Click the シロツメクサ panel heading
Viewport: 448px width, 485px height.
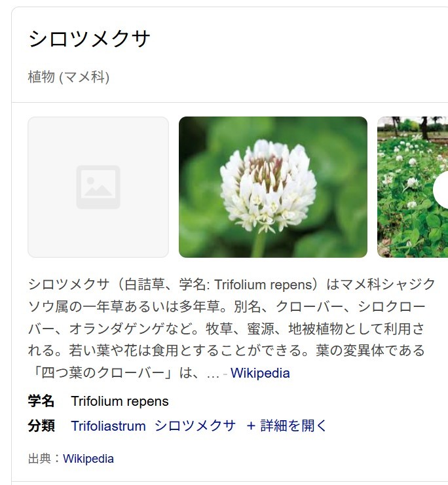pos(89,39)
